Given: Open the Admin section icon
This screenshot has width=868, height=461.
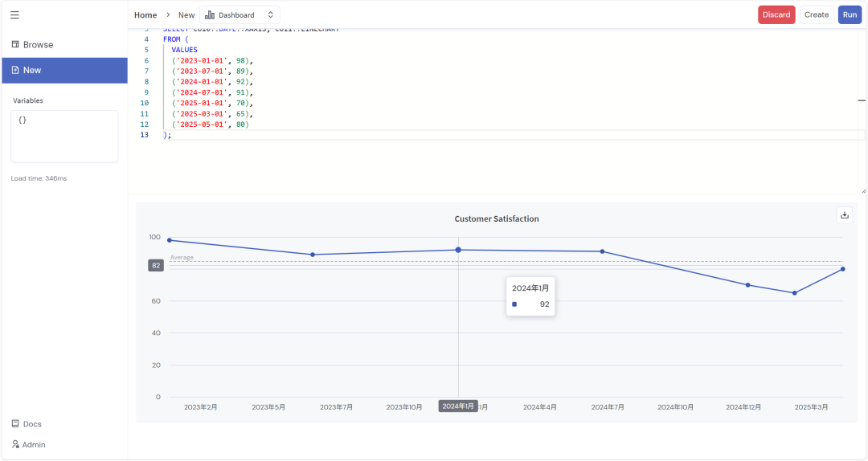Looking at the screenshot, I should point(15,444).
